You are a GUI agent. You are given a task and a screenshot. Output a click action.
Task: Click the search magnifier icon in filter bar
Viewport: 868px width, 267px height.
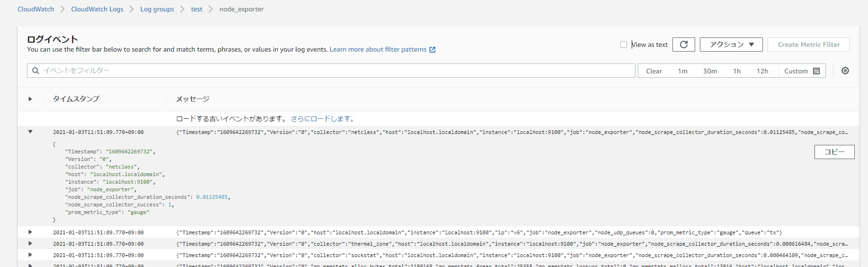pos(36,71)
